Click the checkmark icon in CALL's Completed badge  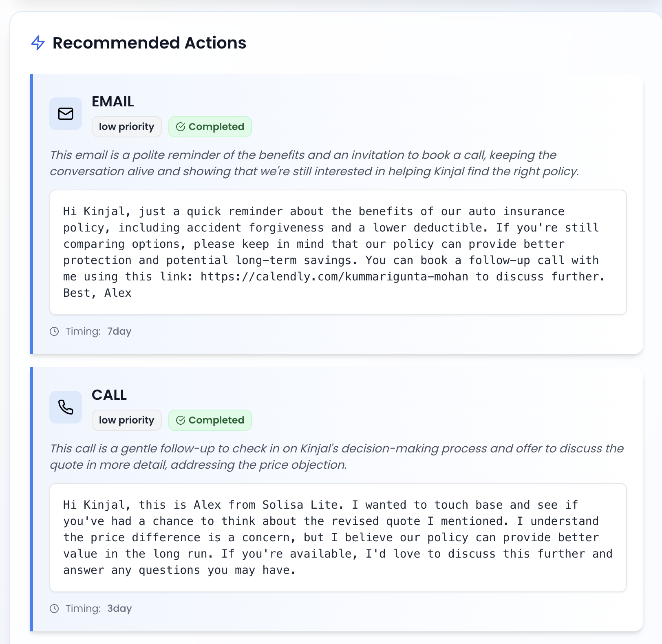181,420
